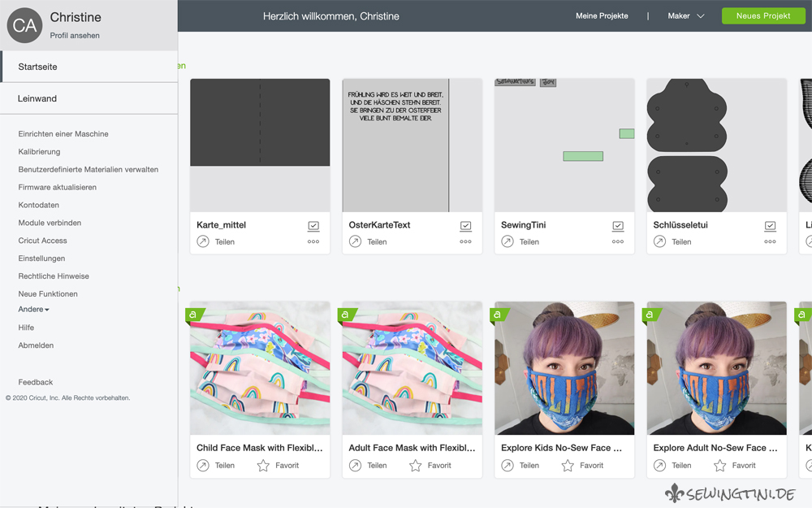Screen dimensions: 812x508
Task: Open Benutzerdefinierte Materialien verwalten
Action: click(x=88, y=170)
